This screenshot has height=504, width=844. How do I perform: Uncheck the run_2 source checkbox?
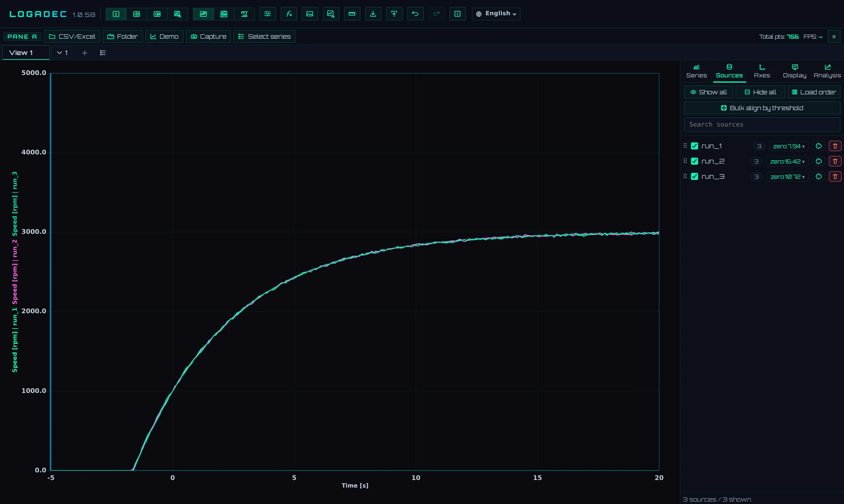pyautogui.click(x=695, y=161)
